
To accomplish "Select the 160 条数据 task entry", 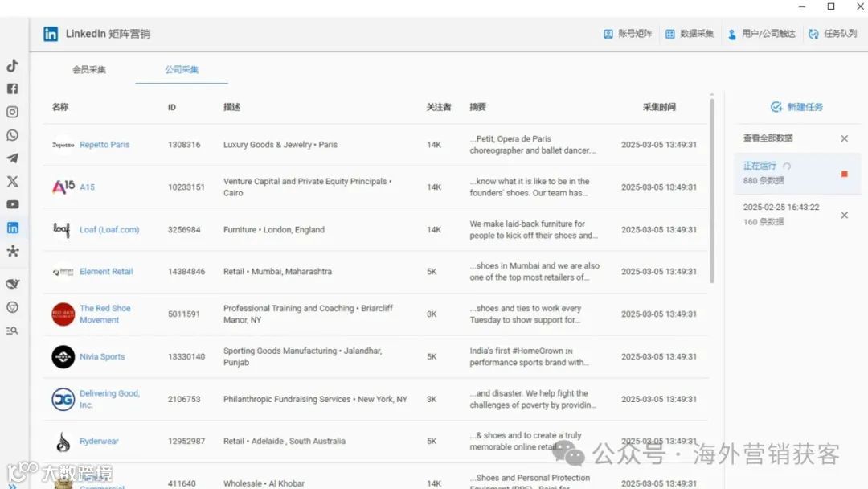I will click(797, 215).
